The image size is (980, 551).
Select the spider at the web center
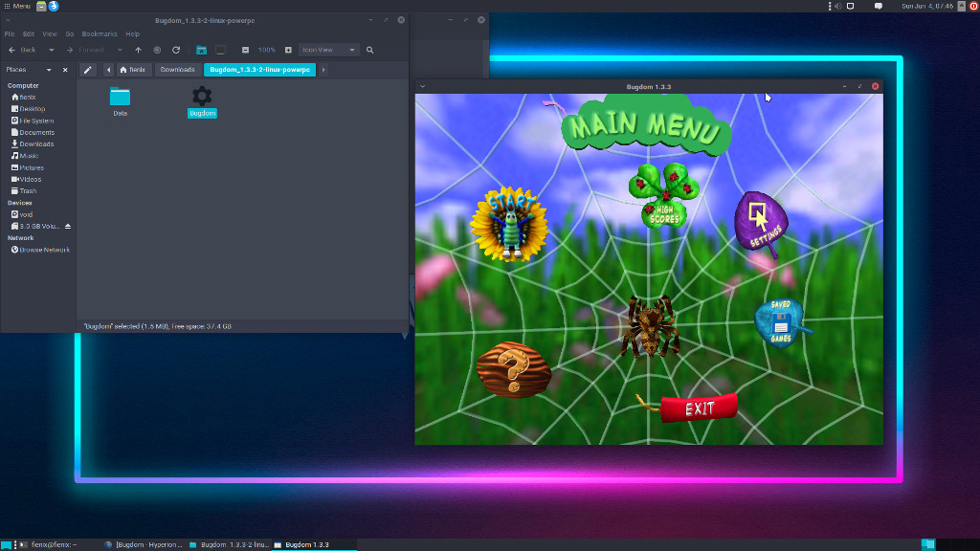click(650, 327)
